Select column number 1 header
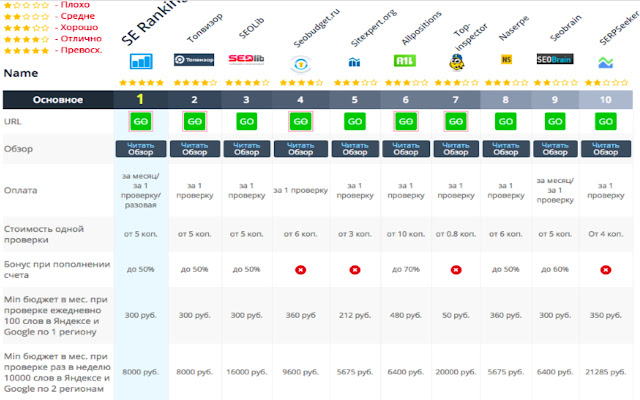Viewport: 640px width, 400px height. pyautogui.click(x=140, y=100)
